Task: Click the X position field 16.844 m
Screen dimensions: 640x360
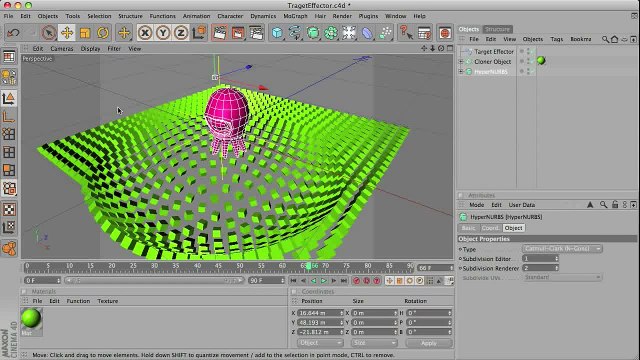Action: pos(320,313)
